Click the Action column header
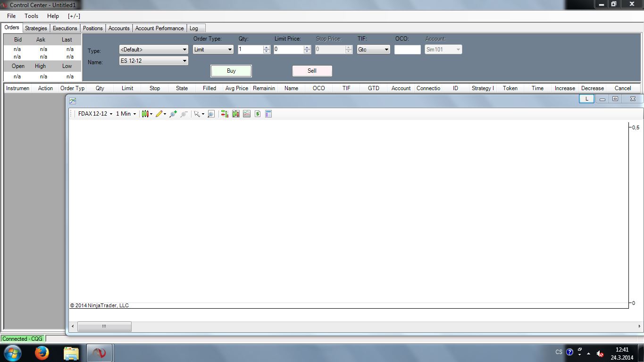 (x=45, y=88)
